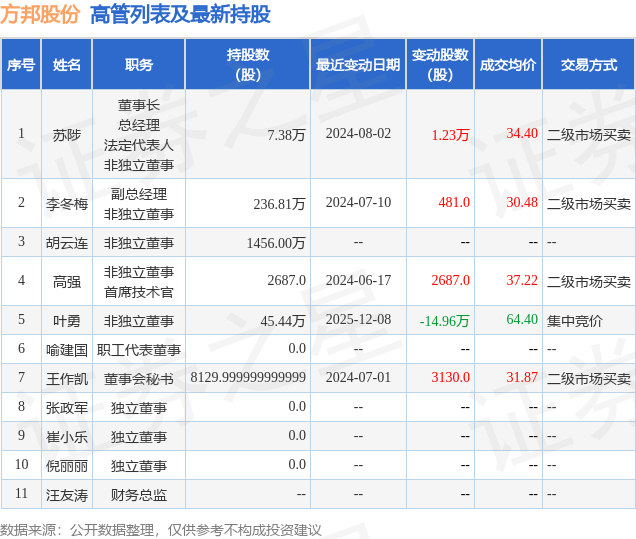Click the sequence number 11
The width and height of the screenshot is (636, 539).
(x=21, y=494)
